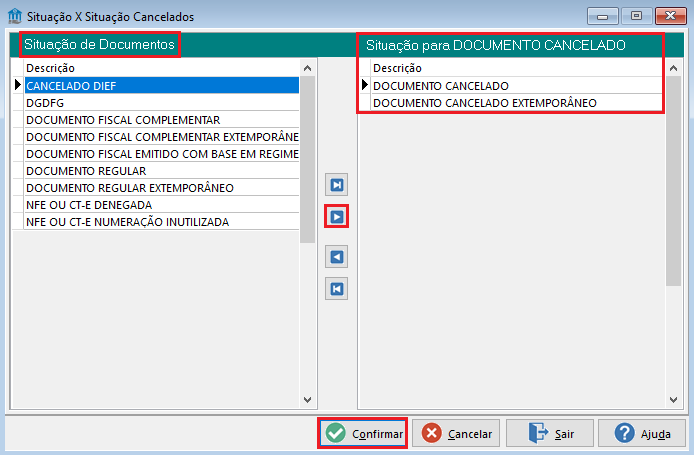Viewport: 694px width, 455px height.
Task: Click the application icon in title bar
Action: [15, 16]
